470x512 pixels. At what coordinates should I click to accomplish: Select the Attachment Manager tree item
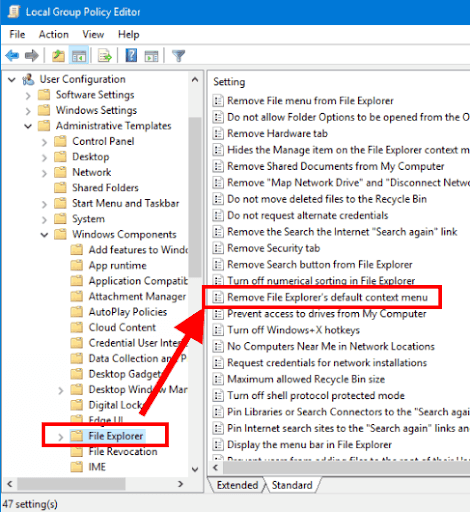(x=137, y=296)
